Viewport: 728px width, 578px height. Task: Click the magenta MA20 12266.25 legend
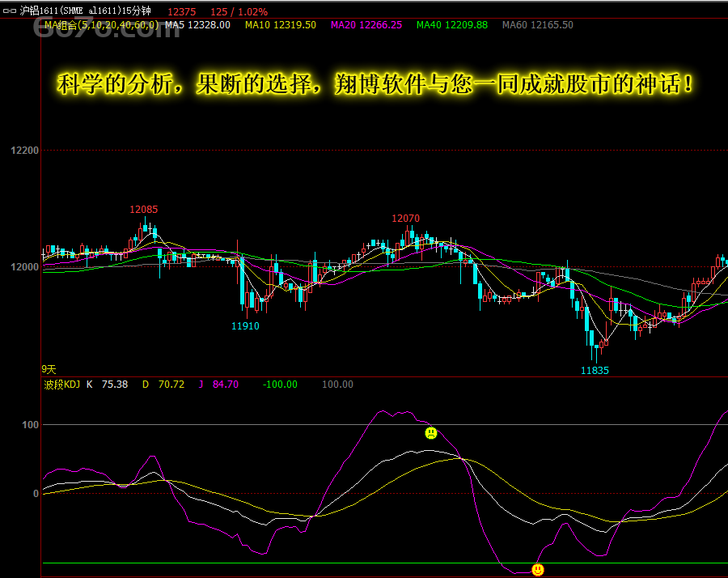(x=366, y=25)
